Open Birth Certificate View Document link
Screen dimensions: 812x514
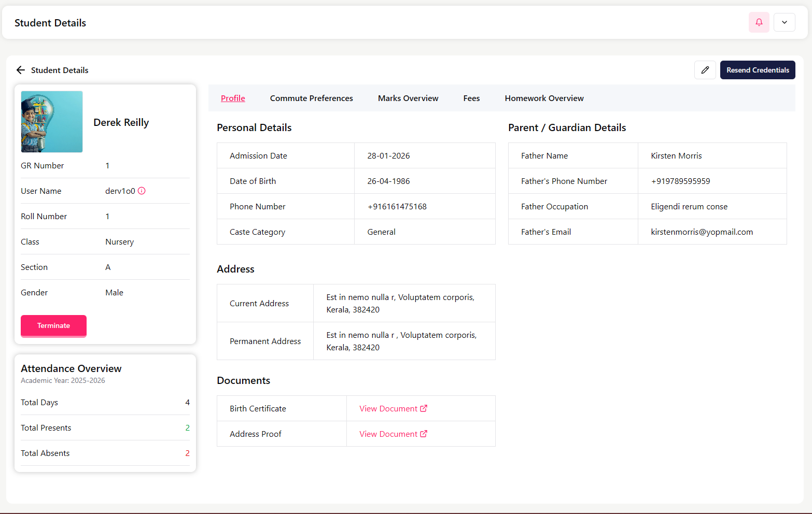pos(388,409)
